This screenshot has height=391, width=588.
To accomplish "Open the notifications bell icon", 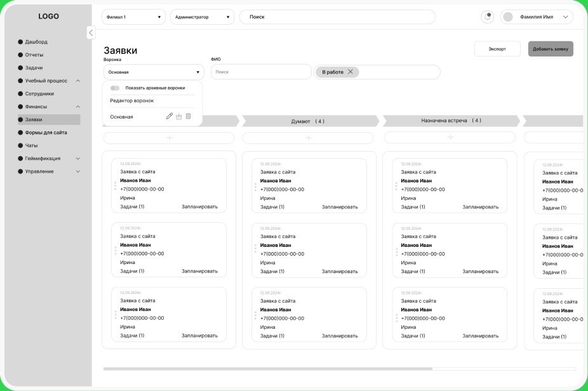I will (488, 17).
